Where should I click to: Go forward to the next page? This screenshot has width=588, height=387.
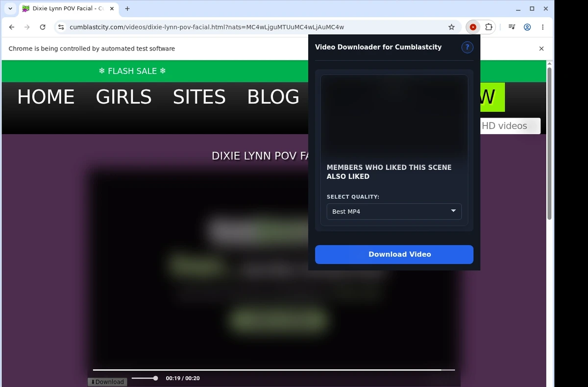tap(27, 27)
